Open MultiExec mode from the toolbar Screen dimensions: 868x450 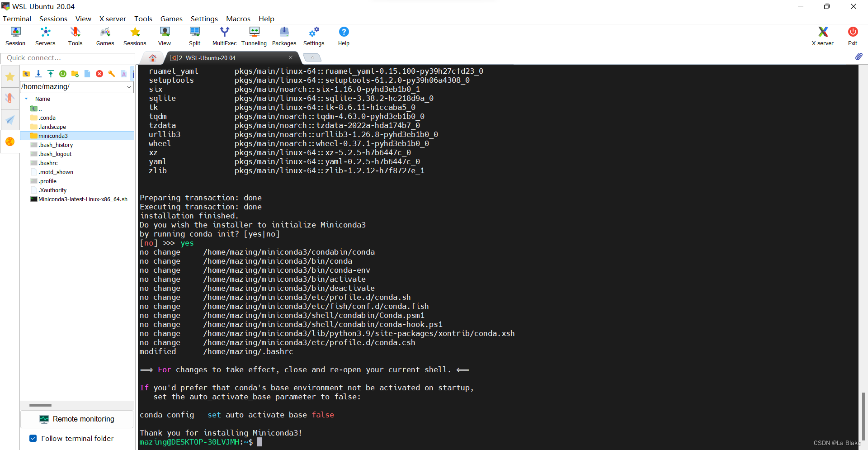[x=224, y=36]
